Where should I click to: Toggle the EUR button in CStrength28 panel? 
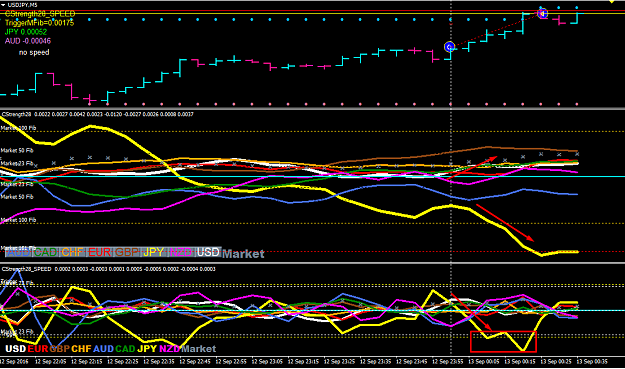100,252
